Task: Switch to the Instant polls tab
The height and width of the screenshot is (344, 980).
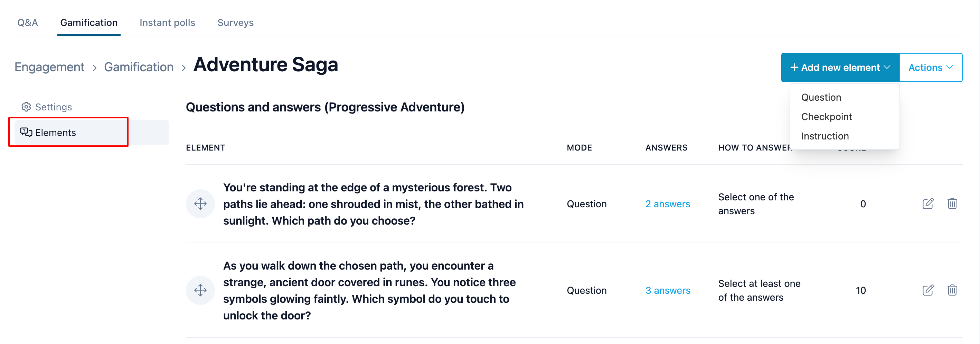Action: click(167, 23)
